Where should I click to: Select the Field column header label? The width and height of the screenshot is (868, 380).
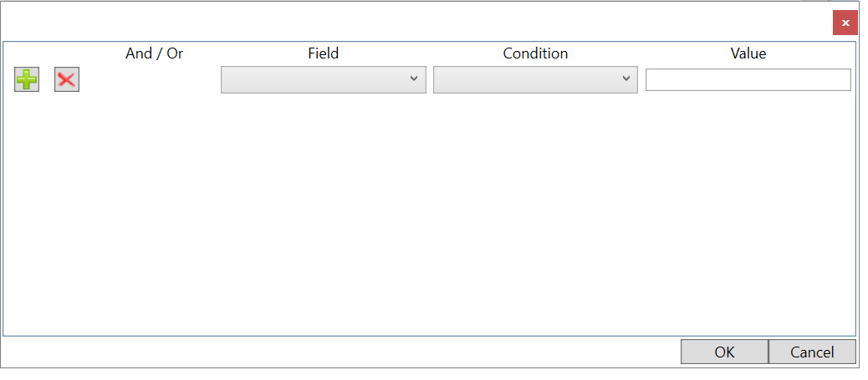324,53
